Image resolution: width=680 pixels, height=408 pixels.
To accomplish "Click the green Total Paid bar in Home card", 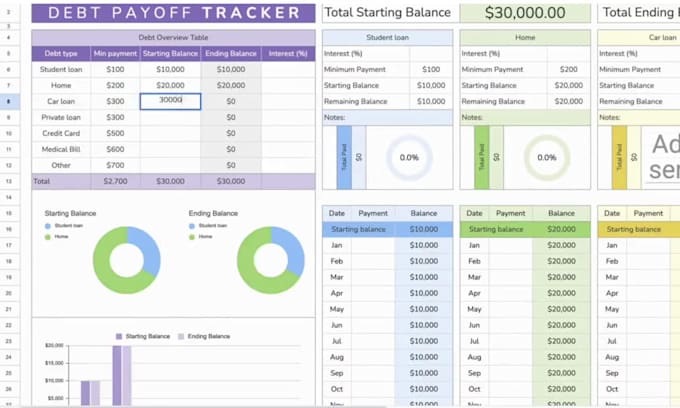I will tap(482, 158).
